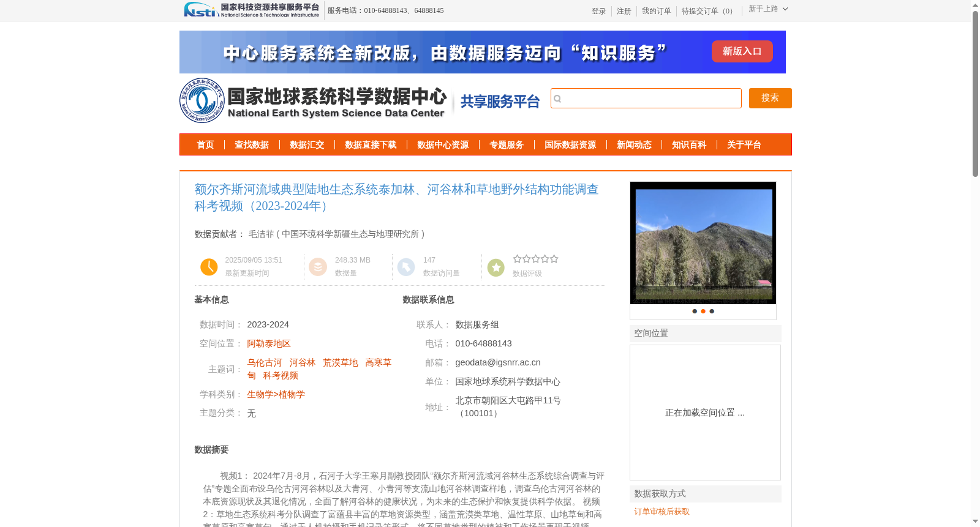Viewport: 980px width, 527px height.
Task: Click the dataset title heading
Action: 396,198
